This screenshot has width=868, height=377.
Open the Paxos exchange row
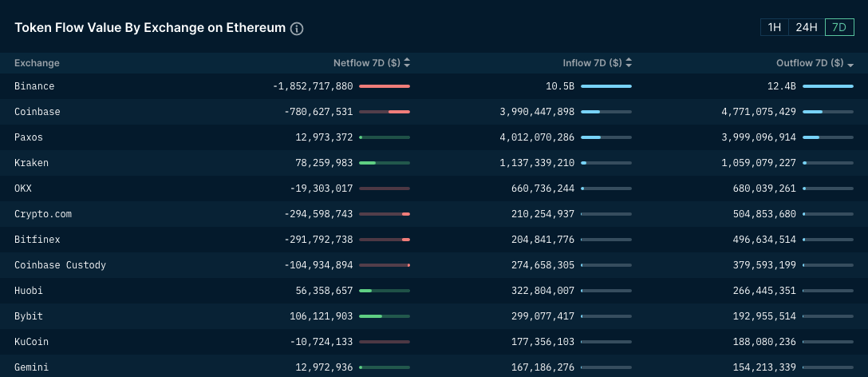click(434, 137)
